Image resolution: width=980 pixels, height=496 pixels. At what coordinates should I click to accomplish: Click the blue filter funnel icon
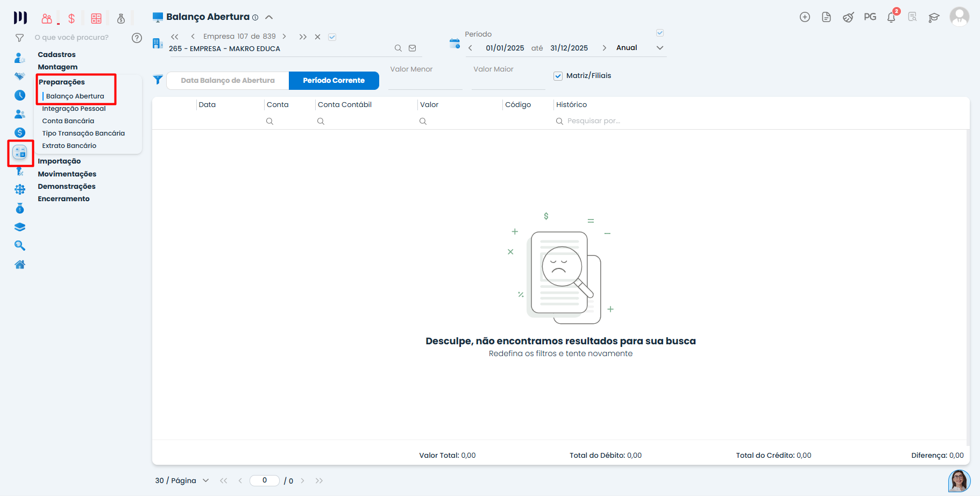click(158, 80)
